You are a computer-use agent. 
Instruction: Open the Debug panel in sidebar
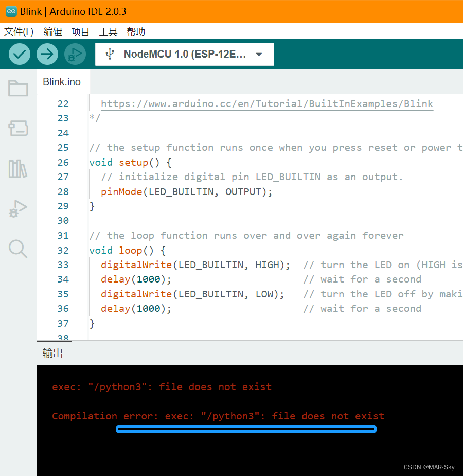click(x=18, y=208)
